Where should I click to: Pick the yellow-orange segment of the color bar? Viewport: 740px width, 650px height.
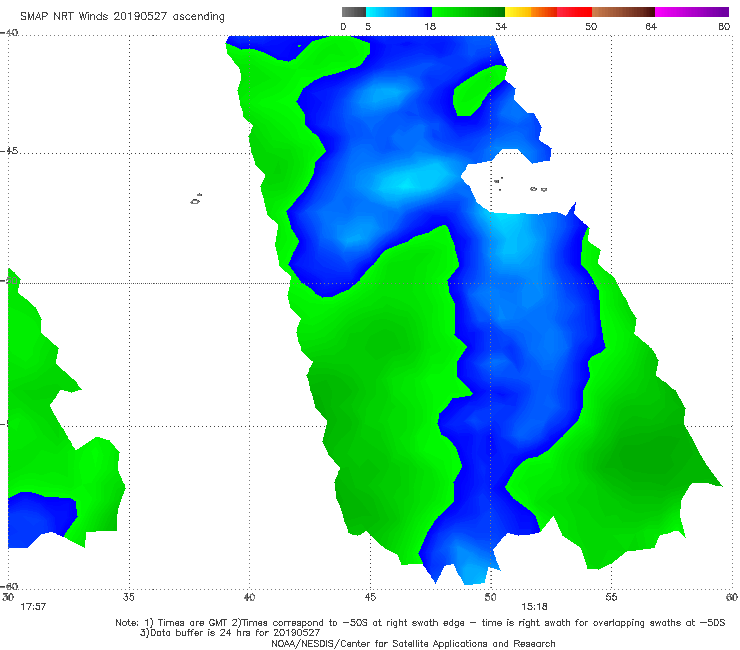(x=531, y=12)
